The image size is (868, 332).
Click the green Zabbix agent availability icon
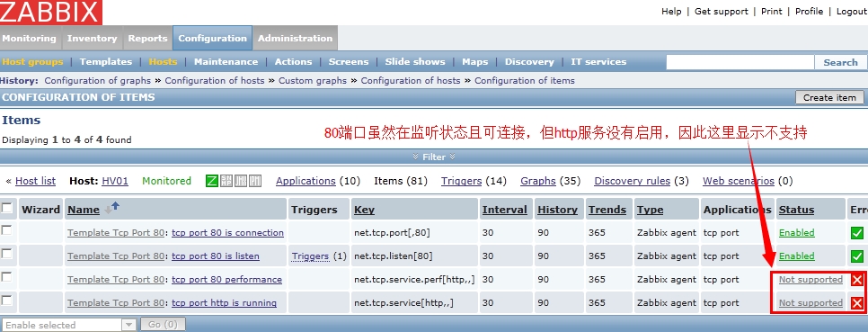211,181
